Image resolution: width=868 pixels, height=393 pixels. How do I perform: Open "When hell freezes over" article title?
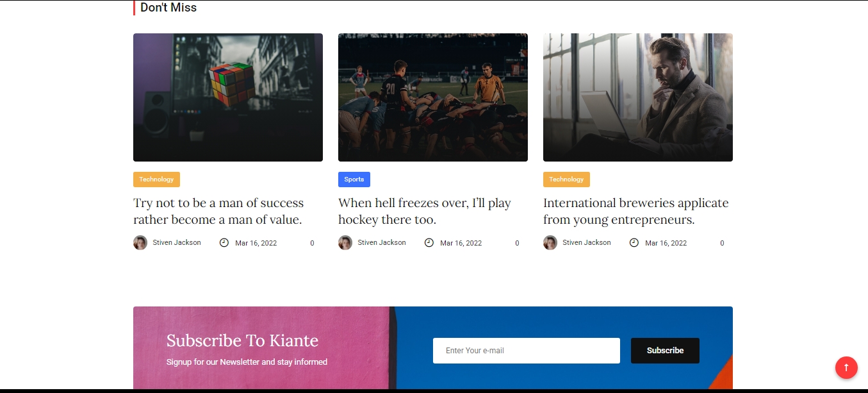coord(424,212)
